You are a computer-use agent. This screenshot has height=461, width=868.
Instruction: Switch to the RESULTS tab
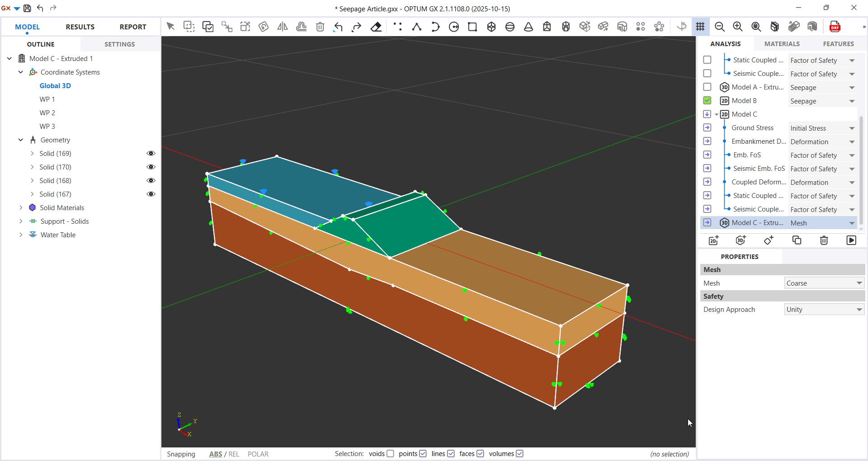(x=80, y=27)
